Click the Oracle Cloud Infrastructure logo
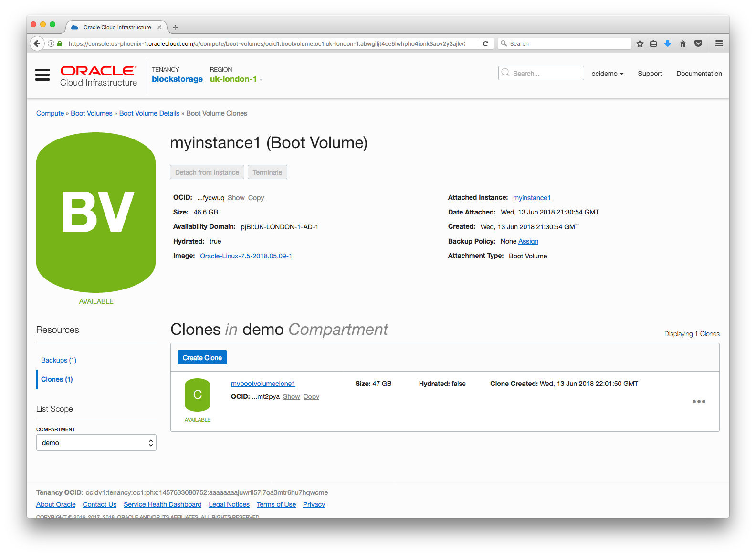The image size is (756, 556). tap(99, 76)
